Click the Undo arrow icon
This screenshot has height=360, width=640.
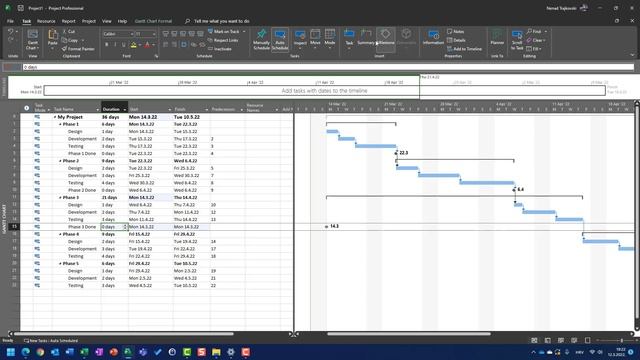click(x=11, y=31)
